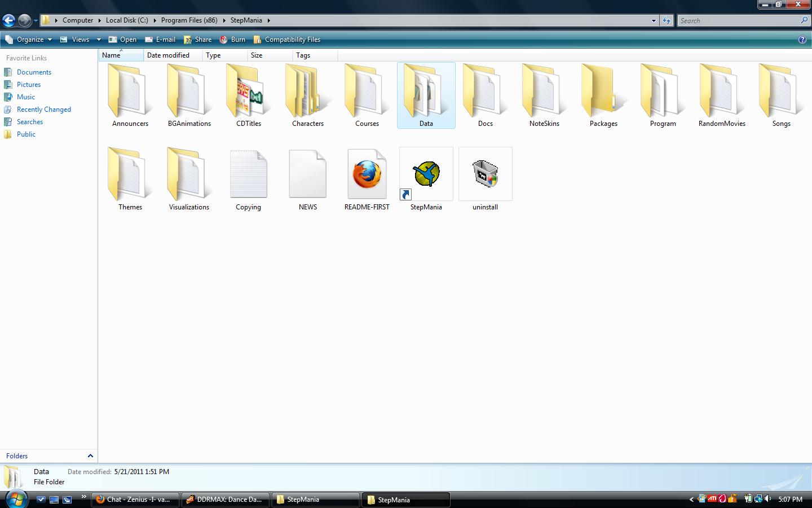Click the Windows Start orb

pos(16,499)
